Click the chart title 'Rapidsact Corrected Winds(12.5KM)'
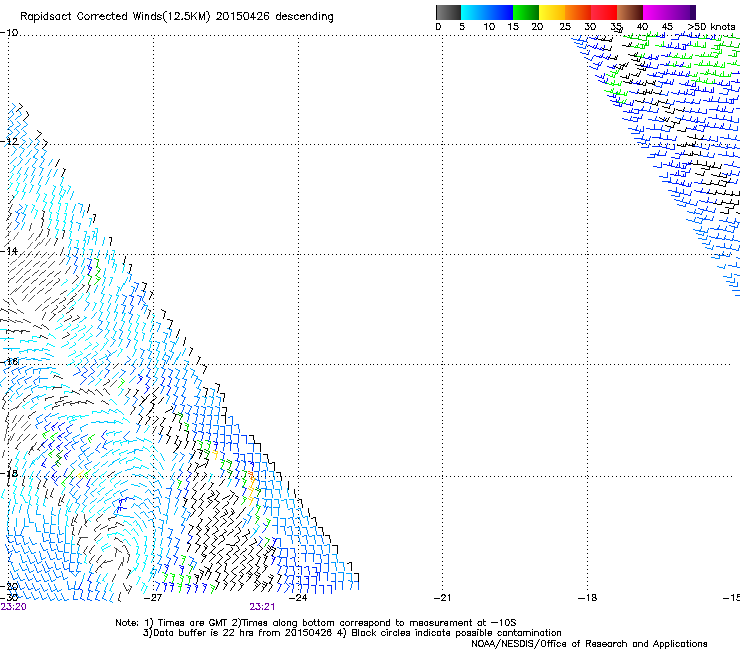This screenshot has width=740, height=650. (115, 17)
